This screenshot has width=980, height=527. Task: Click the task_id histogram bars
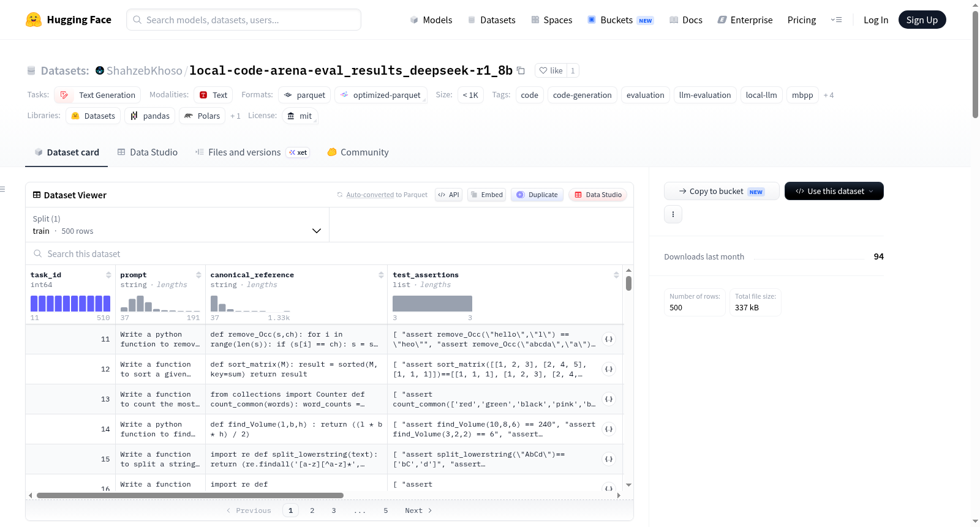[70, 304]
